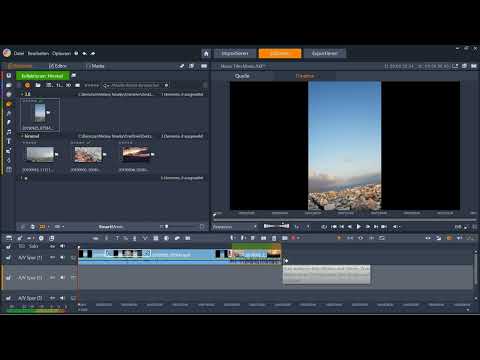Switch to the Importieren tab

coord(235,53)
